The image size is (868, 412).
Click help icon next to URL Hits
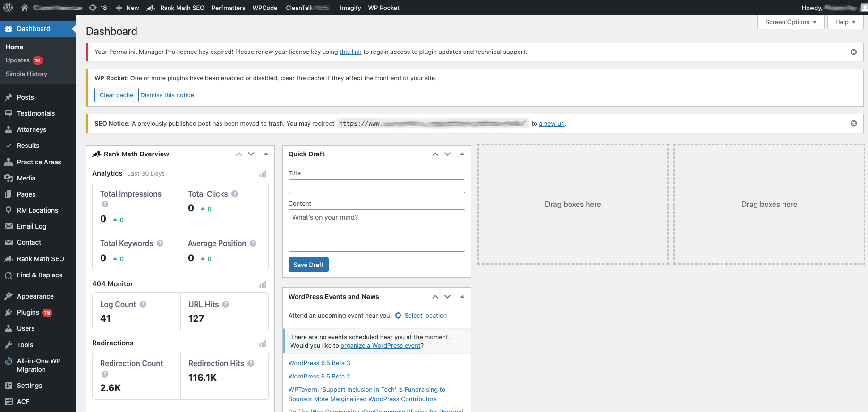point(226,304)
